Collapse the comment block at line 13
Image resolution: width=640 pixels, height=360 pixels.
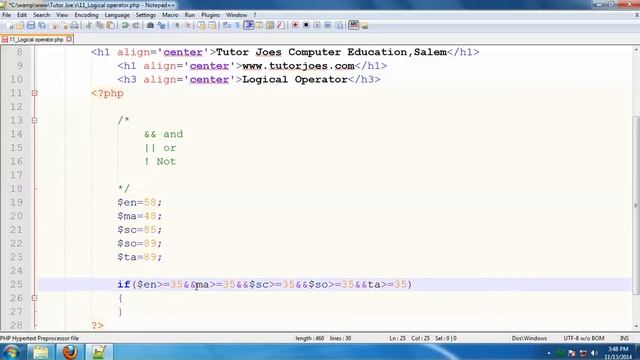point(35,120)
